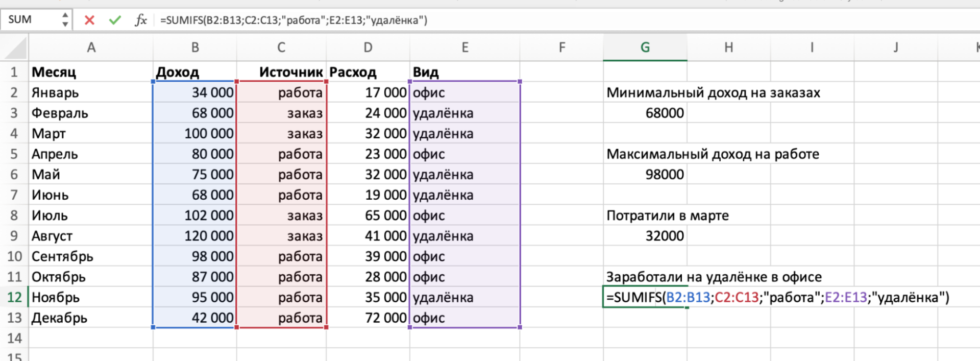Select the Источник header cell
980x361 pixels.
tap(282, 72)
